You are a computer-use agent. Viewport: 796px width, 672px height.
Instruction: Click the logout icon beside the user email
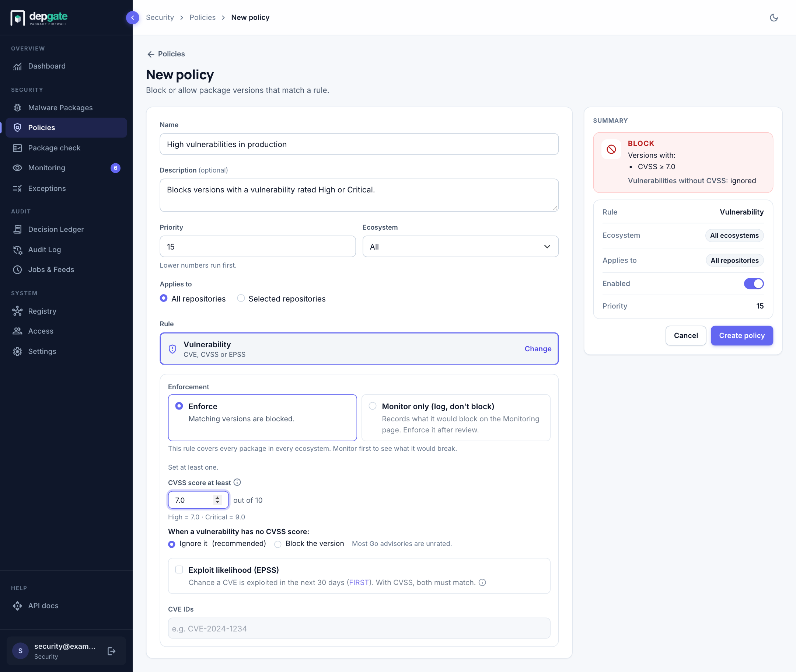pos(112,651)
